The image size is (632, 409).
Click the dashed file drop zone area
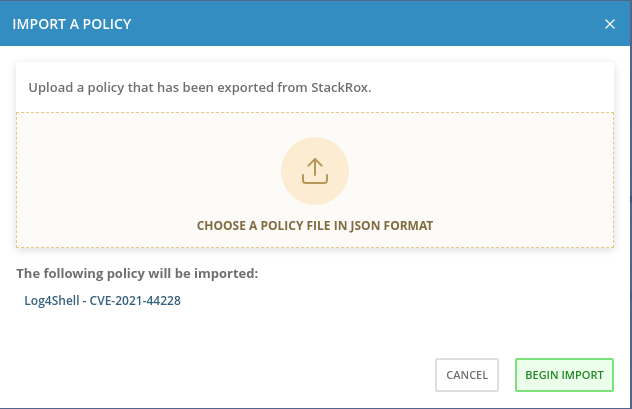(120, 180)
